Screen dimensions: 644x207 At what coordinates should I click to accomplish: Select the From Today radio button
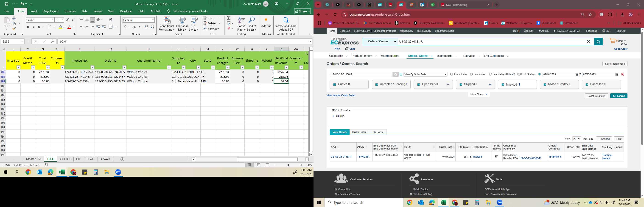(x=451, y=74)
